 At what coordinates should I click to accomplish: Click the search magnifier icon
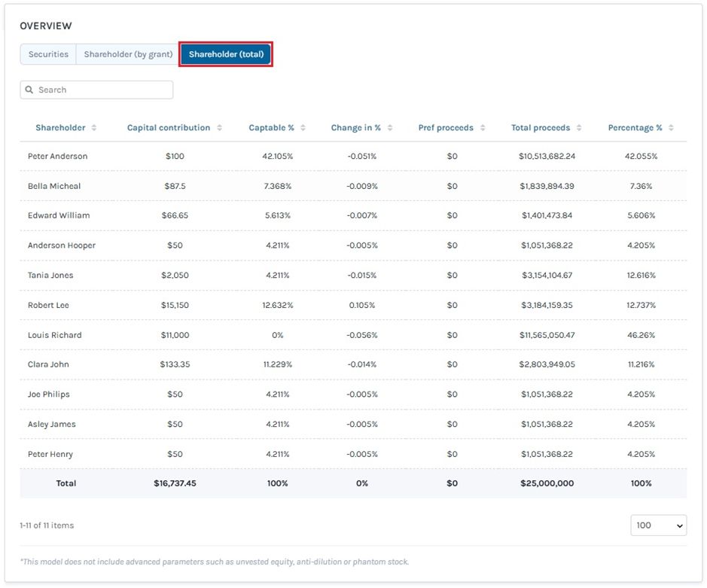pyautogui.click(x=29, y=90)
